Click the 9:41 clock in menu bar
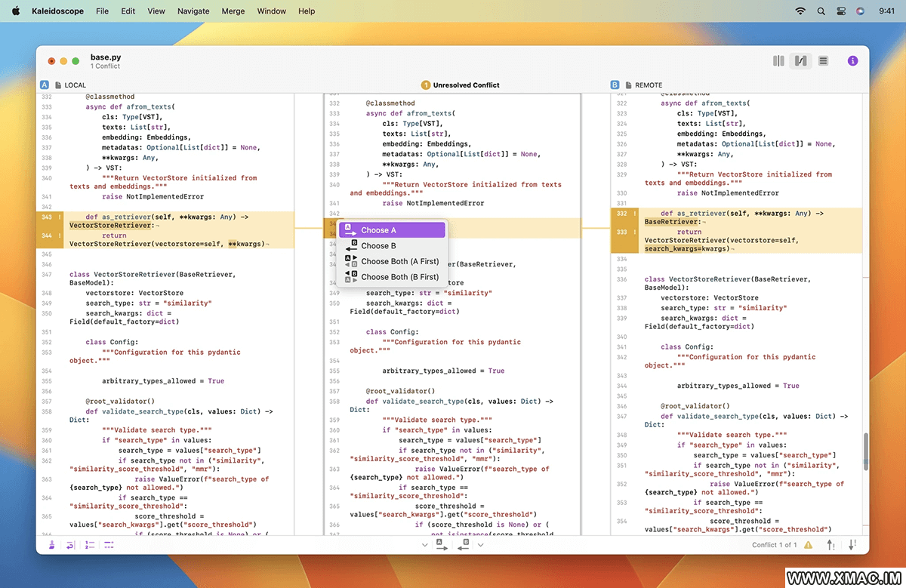 887,11
